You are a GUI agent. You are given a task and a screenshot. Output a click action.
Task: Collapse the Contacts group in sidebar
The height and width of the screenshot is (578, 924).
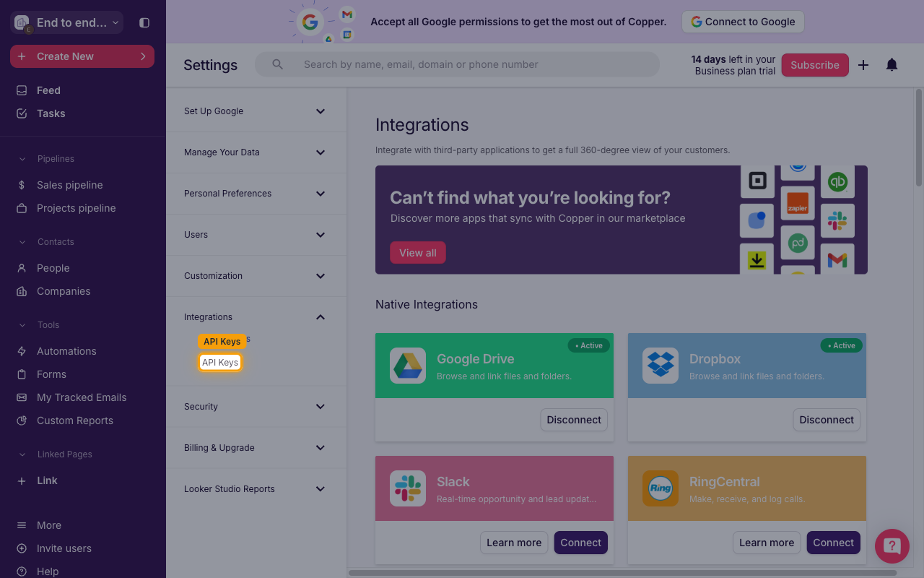point(22,242)
